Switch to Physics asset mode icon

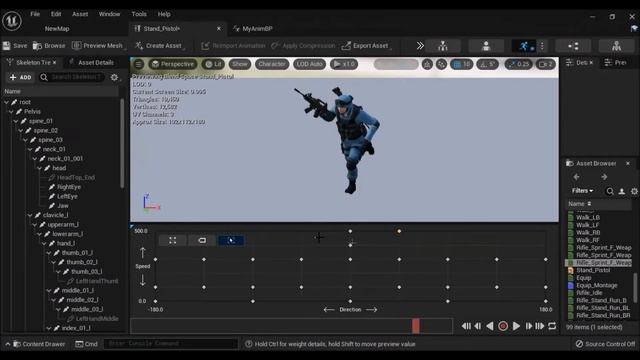point(616,46)
